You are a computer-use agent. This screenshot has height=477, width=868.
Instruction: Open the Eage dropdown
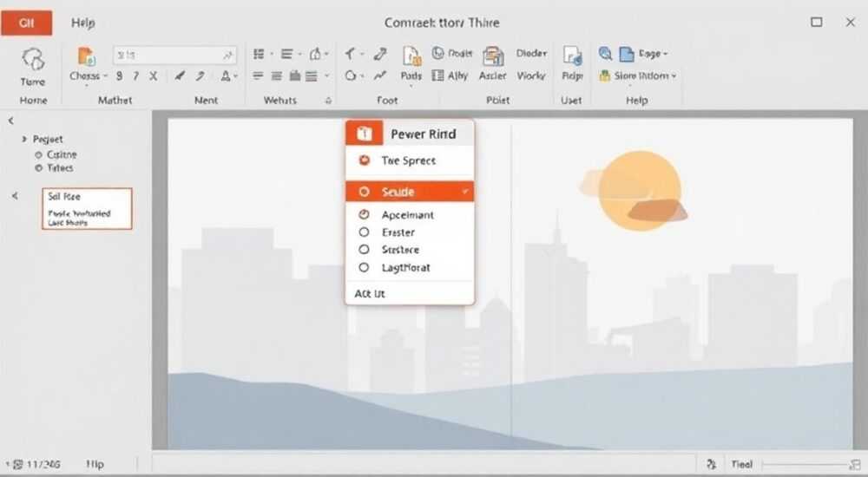pos(665,54)
